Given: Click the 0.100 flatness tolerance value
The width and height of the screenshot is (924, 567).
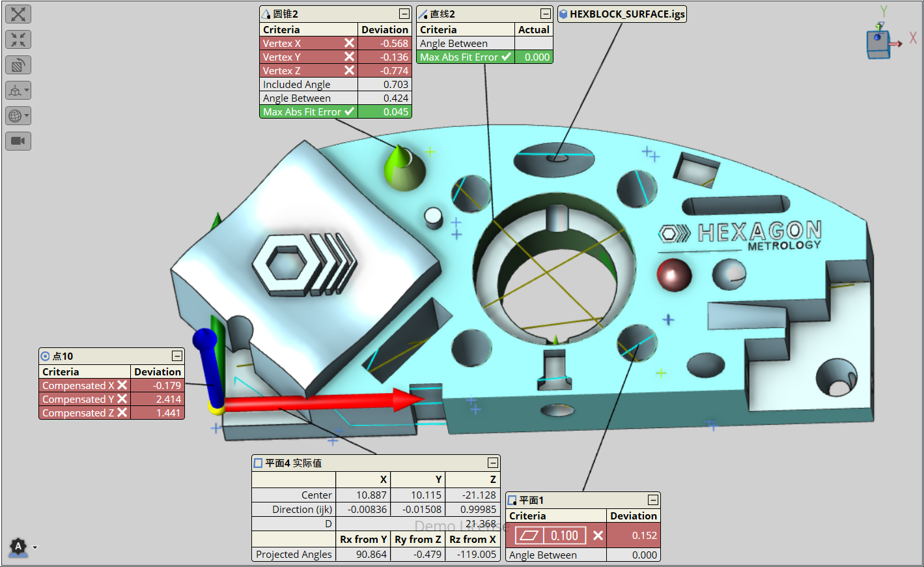Looking at the screenshot, I should (564, 536).
